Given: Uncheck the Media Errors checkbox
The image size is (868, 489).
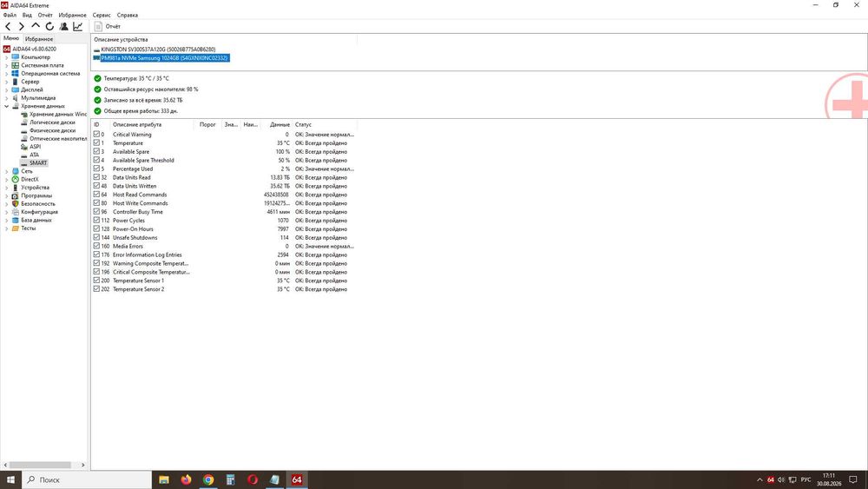Looking at the screenshot, I should [x=97, y=246].
